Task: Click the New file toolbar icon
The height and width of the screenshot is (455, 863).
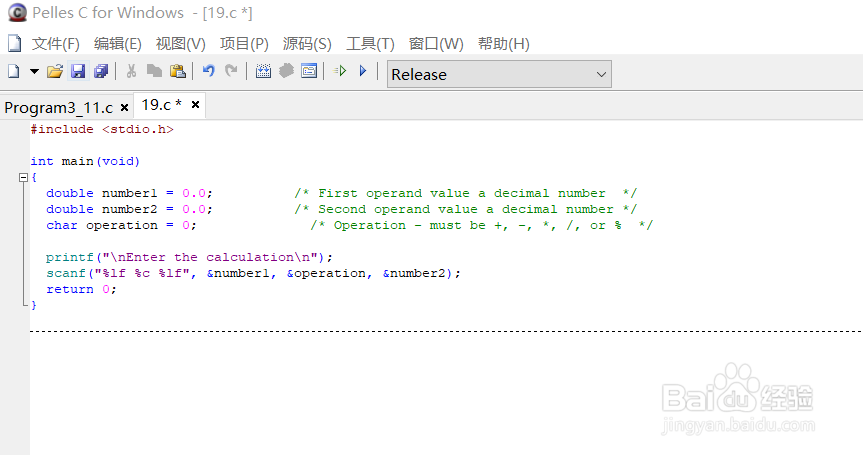Action: tap(14, 71)
